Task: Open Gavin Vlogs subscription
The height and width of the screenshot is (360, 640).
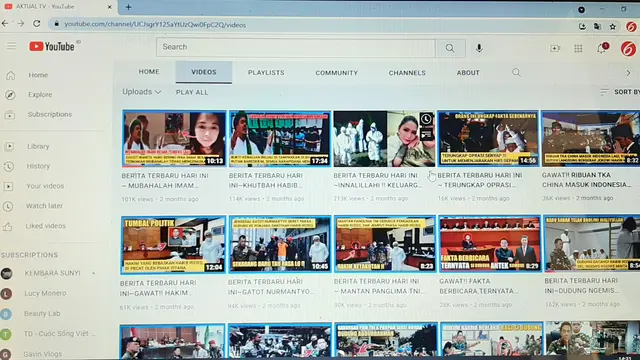Action: (x=42, y=354)
